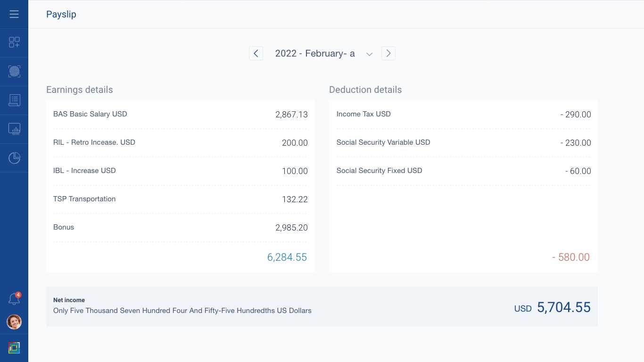Screen dimensions: 644x362
Task: Click the dashboard grid-plus icon in the sidebar
Action: point(14,42)
